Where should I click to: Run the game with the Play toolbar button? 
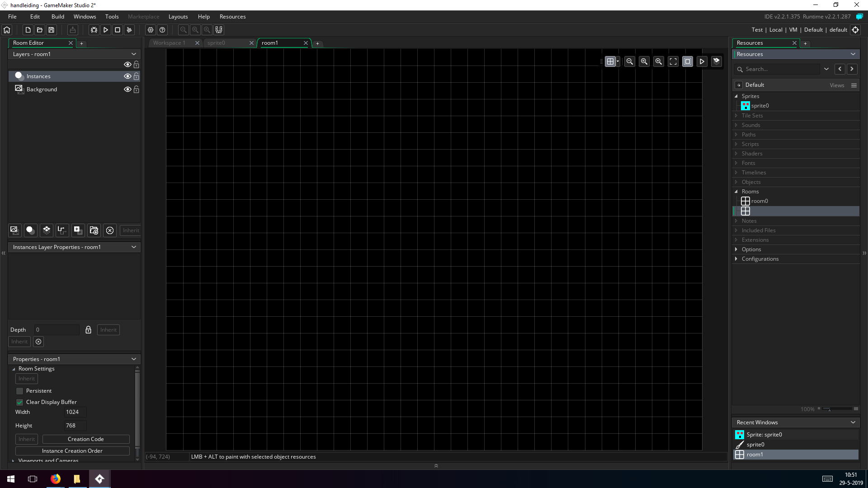106,30
